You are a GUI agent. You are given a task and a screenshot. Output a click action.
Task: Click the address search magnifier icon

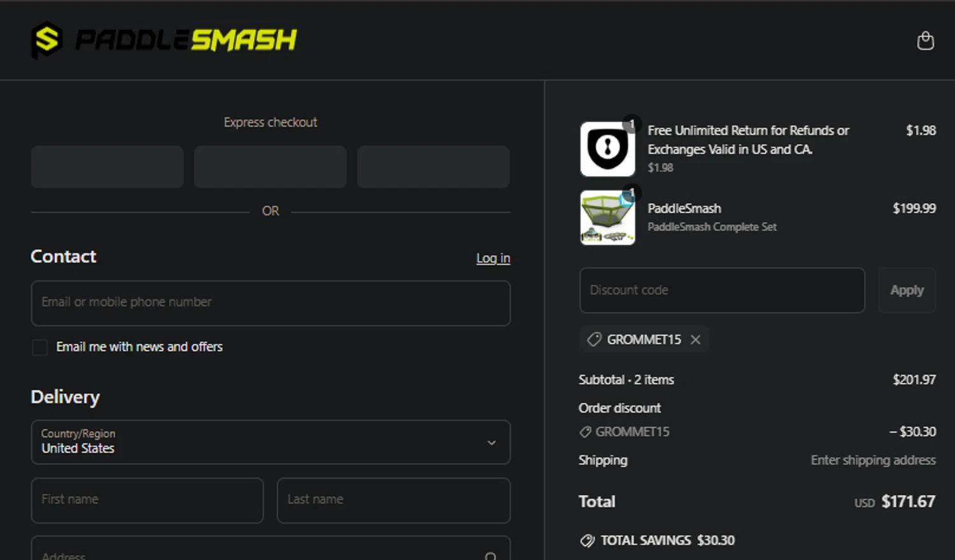[491, 556]
